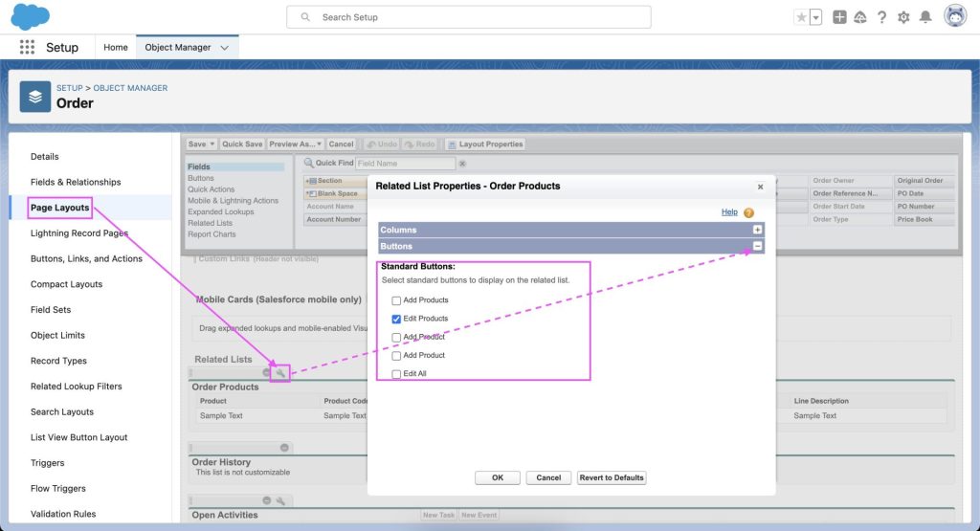This screenshot has width=980, height=531.
Task: Switch to the Home tab
Action: 116,47
